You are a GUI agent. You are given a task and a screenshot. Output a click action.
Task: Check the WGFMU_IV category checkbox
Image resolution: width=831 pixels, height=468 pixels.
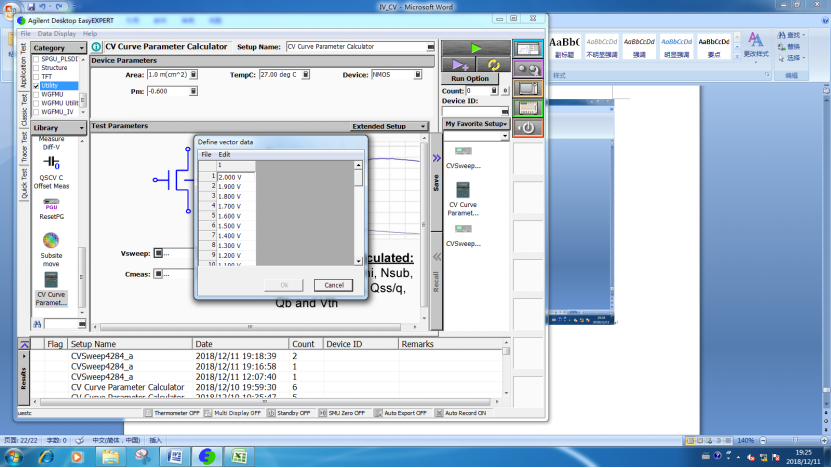tap(36, 112)
